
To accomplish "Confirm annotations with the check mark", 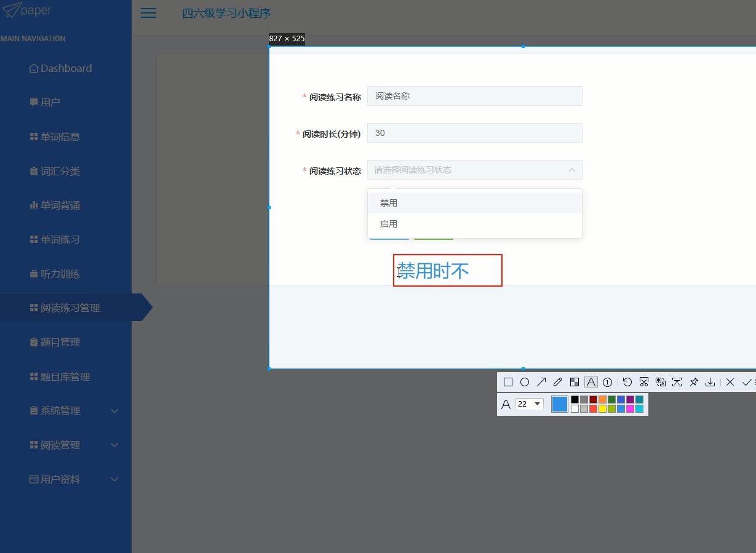I will pos(747,381).
